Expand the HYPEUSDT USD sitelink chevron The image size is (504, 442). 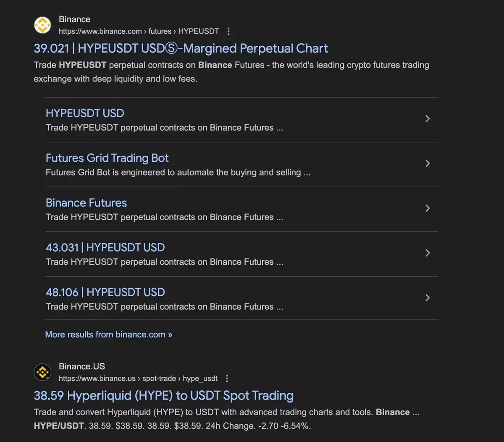[x=427, y=119]
